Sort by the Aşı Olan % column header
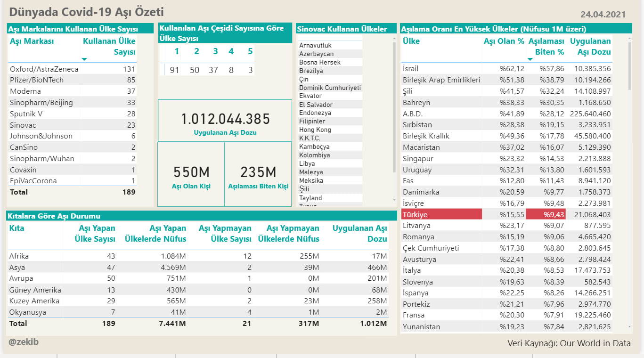 (x=504, y=41)
